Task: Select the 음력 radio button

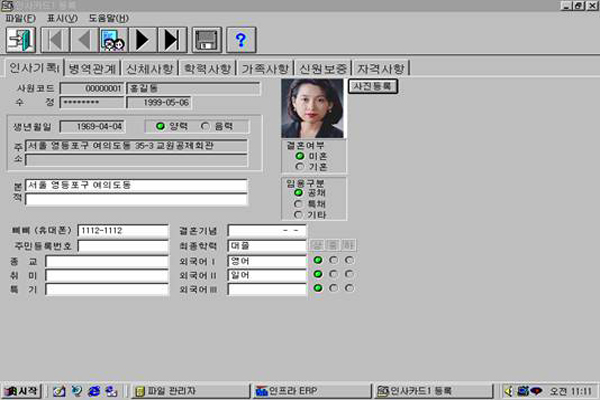Action: tap(206, 126)
